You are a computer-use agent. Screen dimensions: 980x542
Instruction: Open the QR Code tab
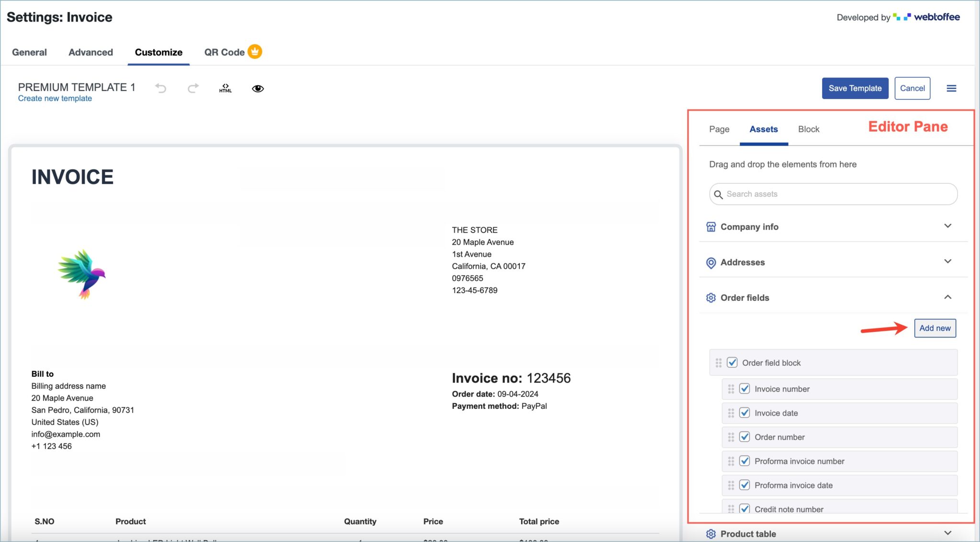[x=224, y=52]
